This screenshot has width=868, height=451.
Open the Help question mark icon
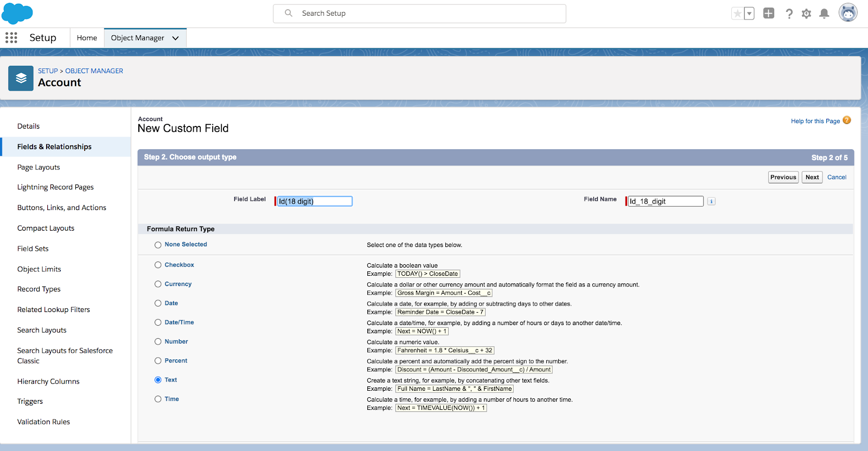coord(789,14)
